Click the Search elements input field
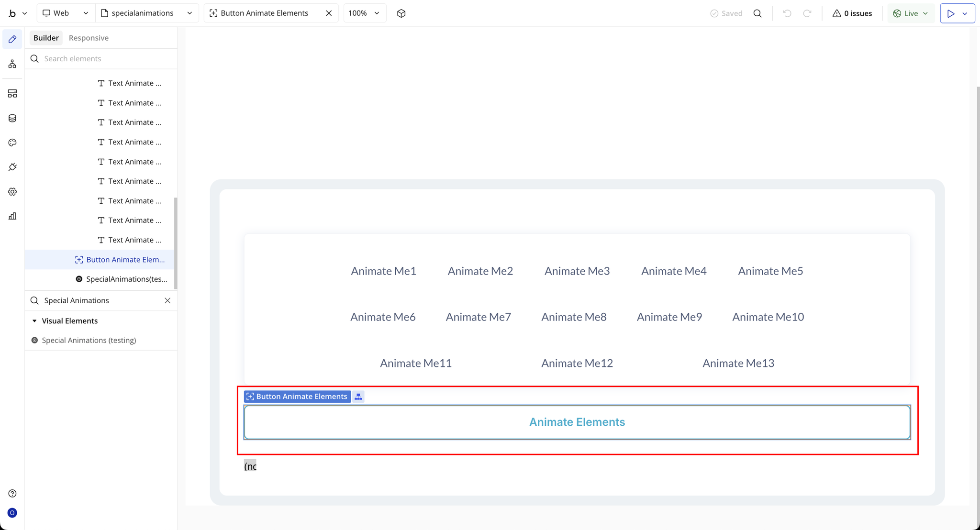This screenshot has width=980, height=530. click(105, 59)
